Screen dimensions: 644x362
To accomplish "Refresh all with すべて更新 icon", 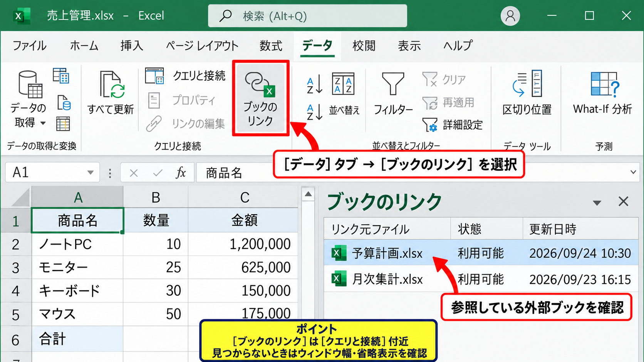I will (x=112, y=84).
